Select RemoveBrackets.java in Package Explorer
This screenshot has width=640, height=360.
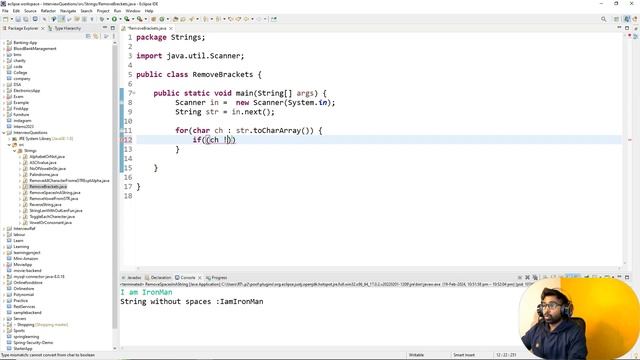[x=48, y=187]
